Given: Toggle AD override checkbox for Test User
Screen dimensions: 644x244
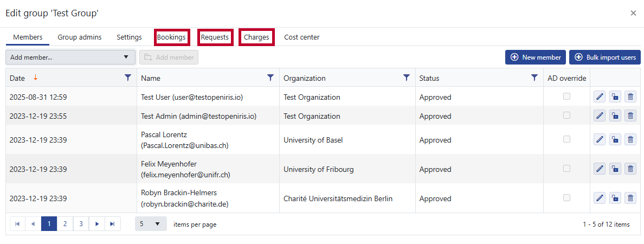Looking at the screenshot, I should (566, 97).
